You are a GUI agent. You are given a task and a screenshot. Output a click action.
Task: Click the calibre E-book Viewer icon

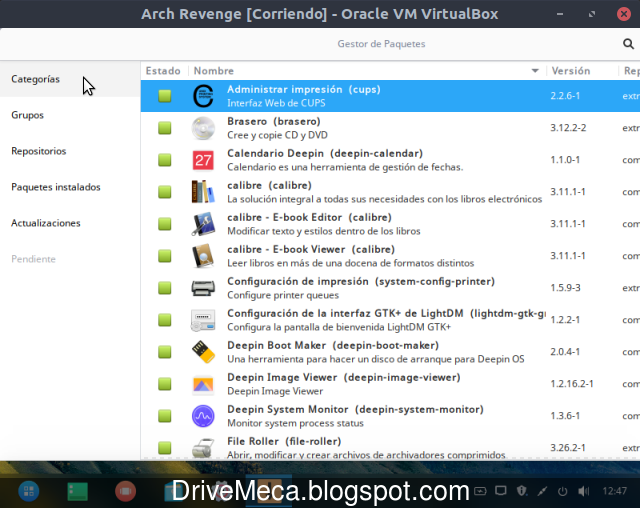point(203,256)
